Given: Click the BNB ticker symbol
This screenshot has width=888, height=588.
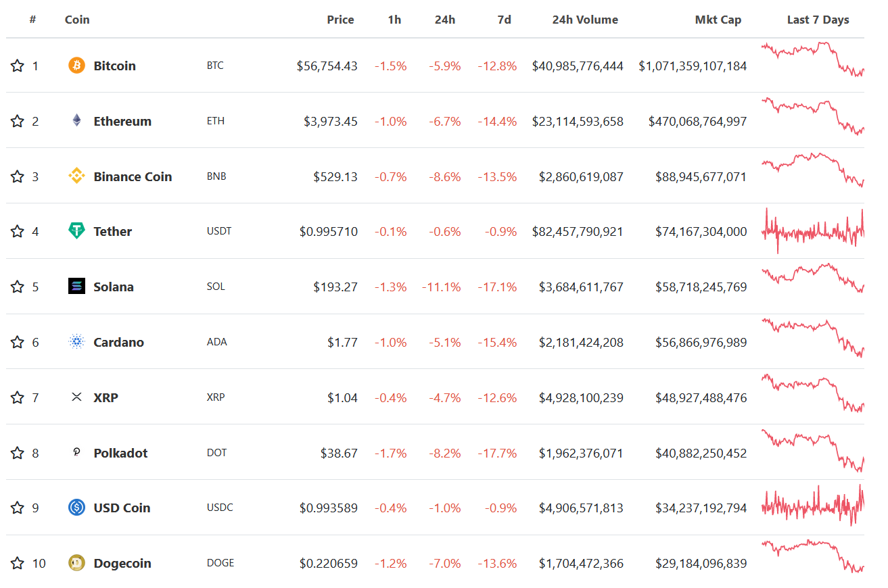Looking at the screenshot, I should click(216, 176).
